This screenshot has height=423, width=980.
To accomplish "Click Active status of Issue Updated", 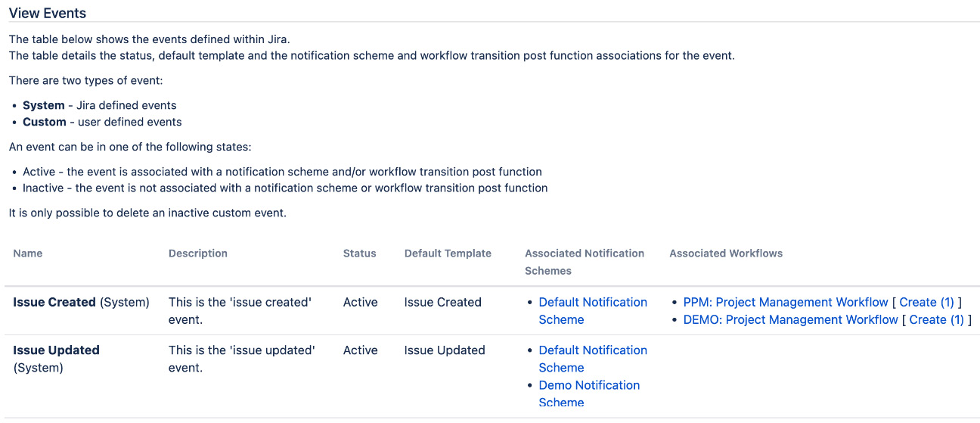I will pyautogui.click(x=360, y=350).
